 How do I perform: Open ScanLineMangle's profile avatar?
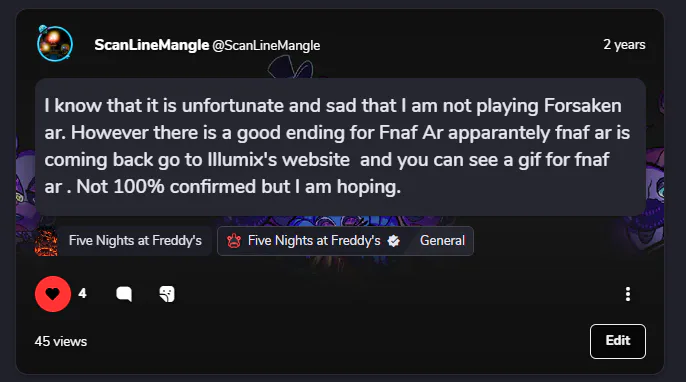click(x=55, y=44)
